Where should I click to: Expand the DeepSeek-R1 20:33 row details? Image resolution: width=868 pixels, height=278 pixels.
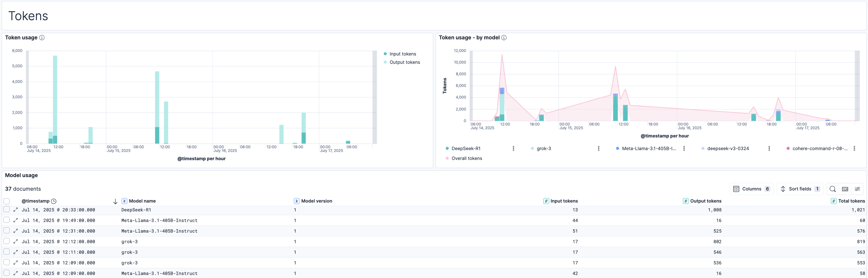tap(16, 210)
